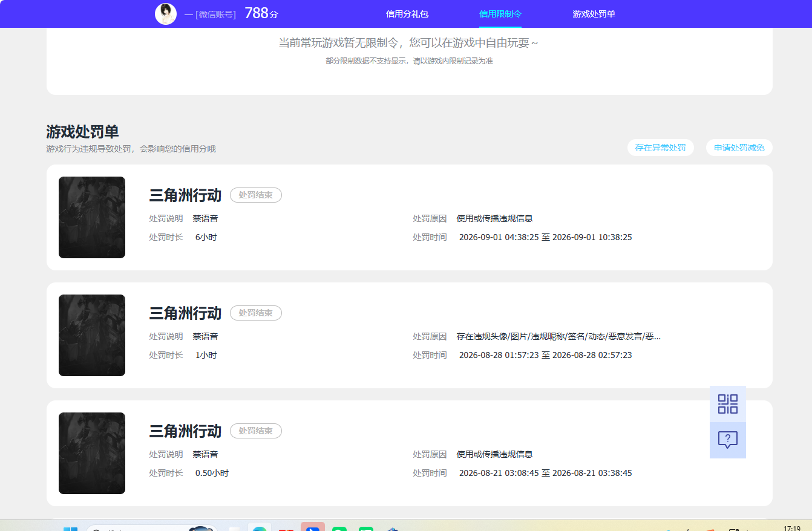Open the QR code floating button
This screenshot has width=812, height=531.
728,404
